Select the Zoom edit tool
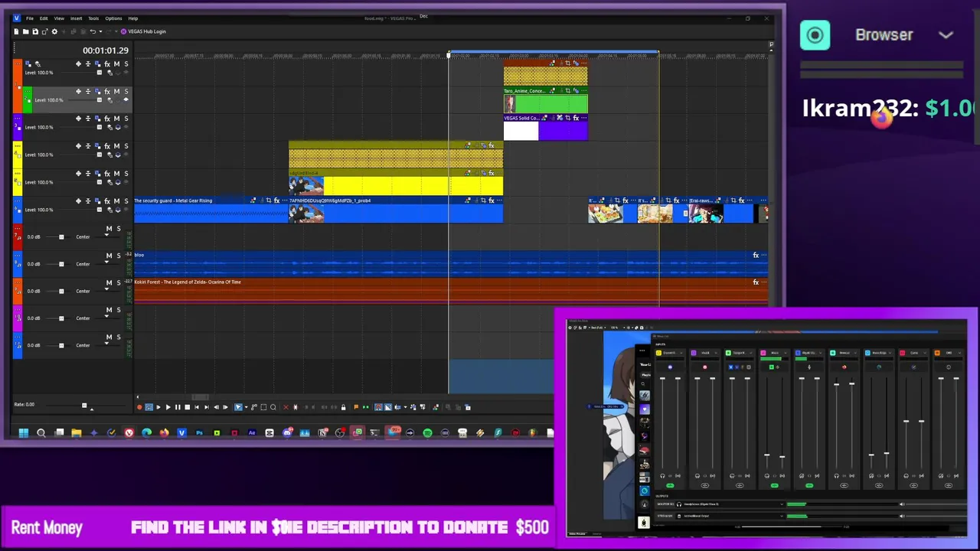This screenshot has width=980, height=551. point(273,407)
